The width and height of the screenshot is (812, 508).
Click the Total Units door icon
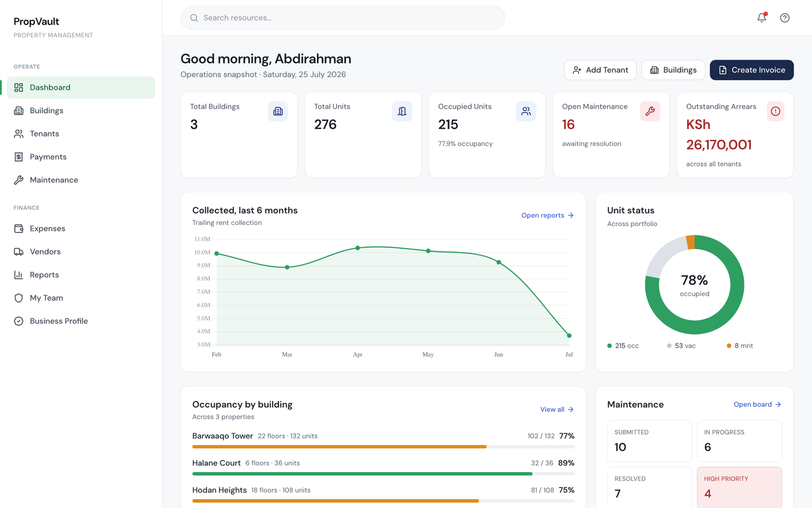click(x=402, y=111)
